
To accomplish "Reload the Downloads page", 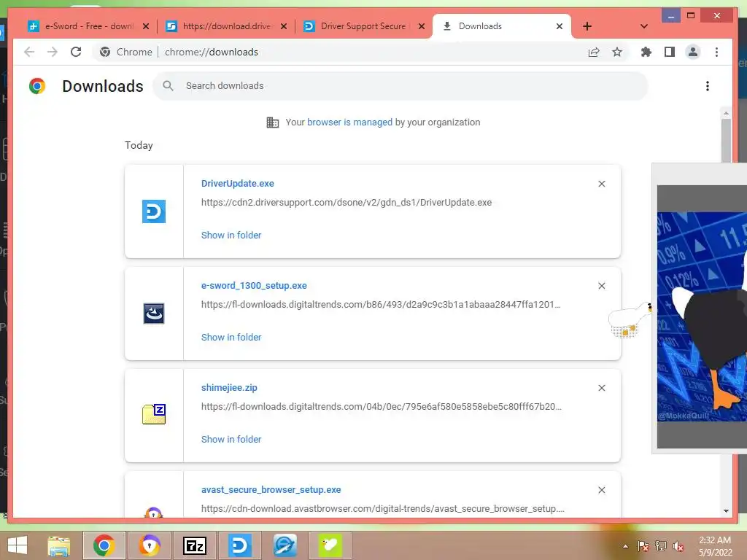I will pos(76,52).
